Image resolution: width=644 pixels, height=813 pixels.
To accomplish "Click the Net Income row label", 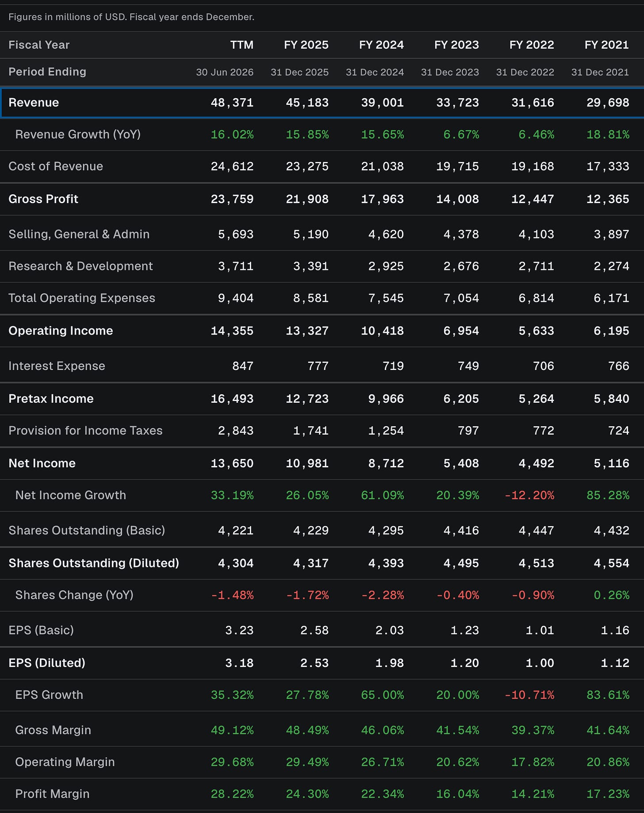I will 42,463.
